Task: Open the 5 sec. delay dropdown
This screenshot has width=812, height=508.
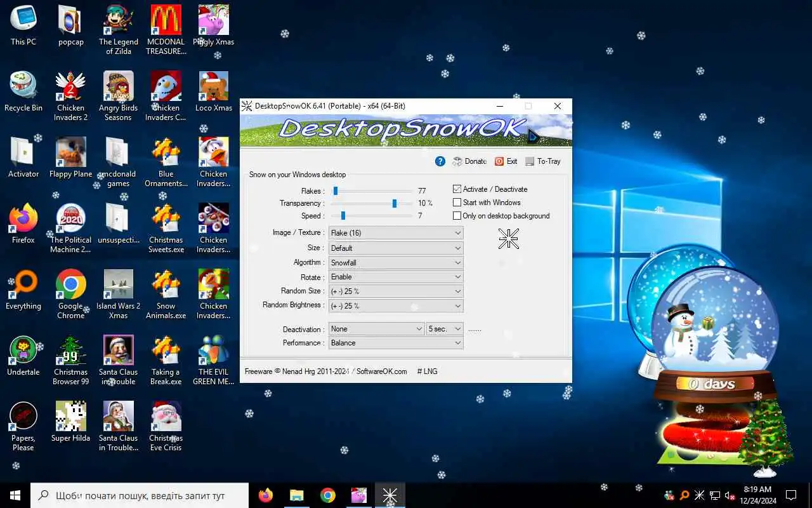Action: [445, 329]
